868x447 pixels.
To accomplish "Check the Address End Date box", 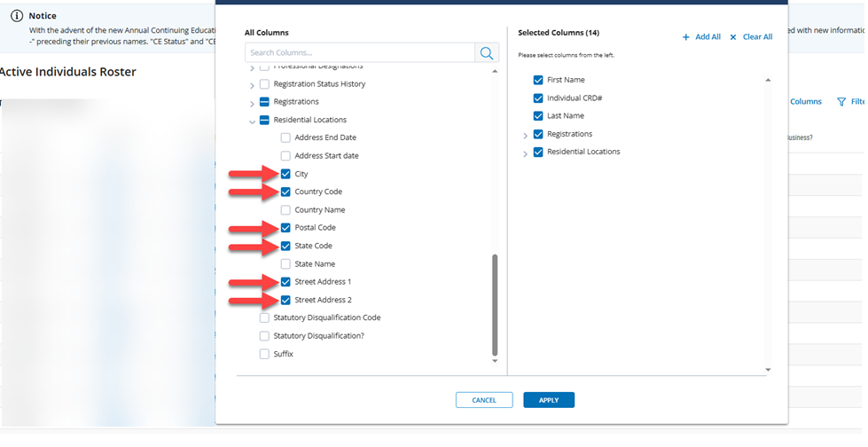I will [285, 137].
